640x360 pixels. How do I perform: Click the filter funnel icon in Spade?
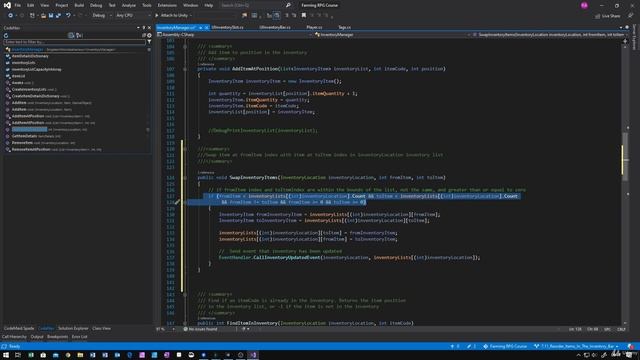click(x=149, y=42)
